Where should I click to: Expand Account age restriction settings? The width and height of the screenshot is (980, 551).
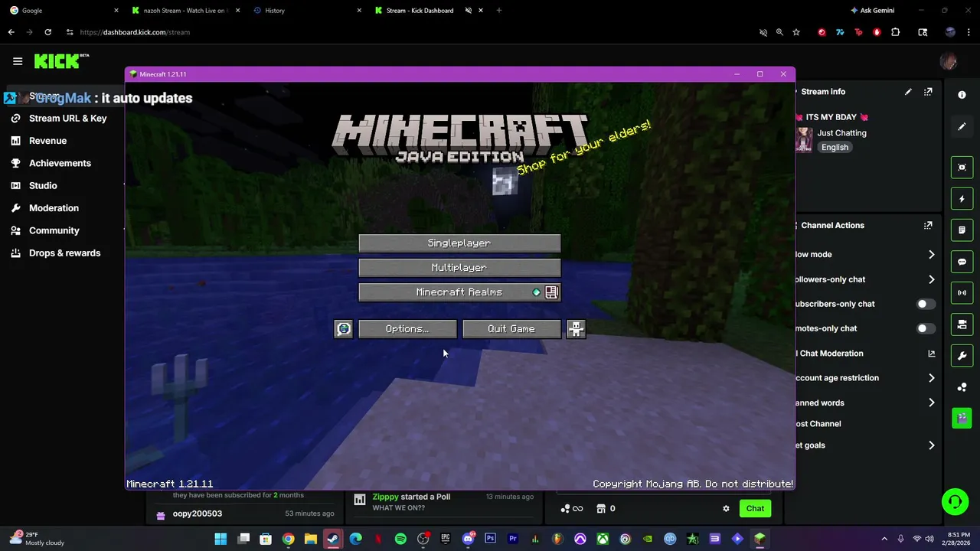(931, 378)
